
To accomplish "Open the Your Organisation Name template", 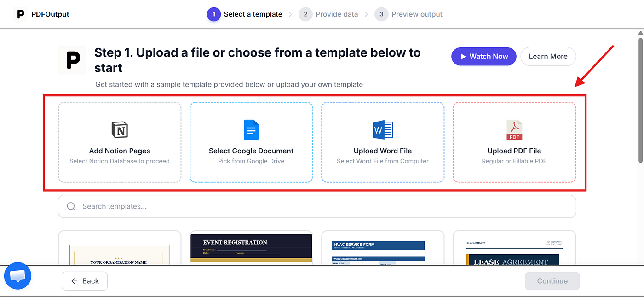I will click(x=120, y=248).
